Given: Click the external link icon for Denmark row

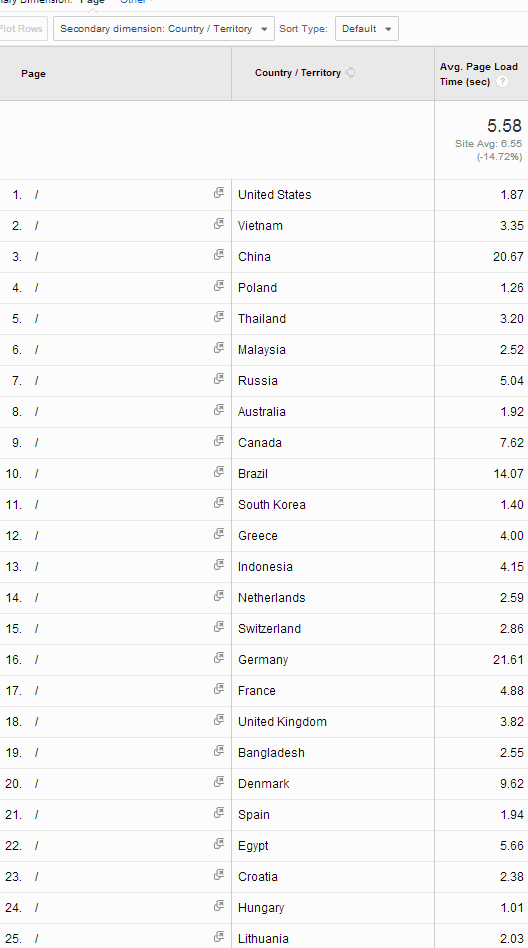Looking at the screenshot, I should pos(218,782).
